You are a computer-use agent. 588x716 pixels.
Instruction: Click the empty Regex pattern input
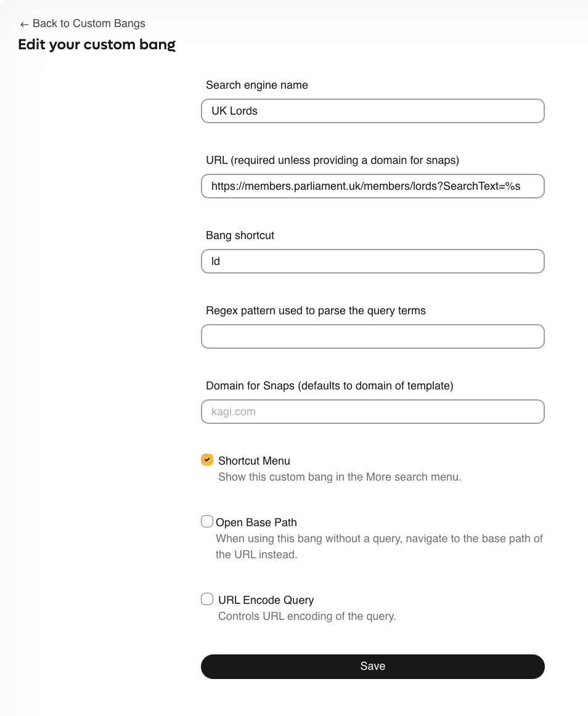(372, 336)
